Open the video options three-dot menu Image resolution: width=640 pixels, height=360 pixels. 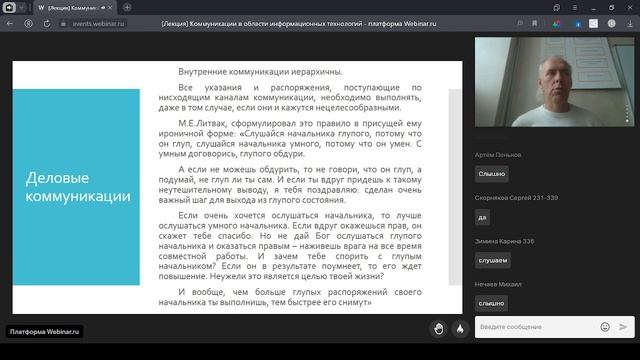627,113
